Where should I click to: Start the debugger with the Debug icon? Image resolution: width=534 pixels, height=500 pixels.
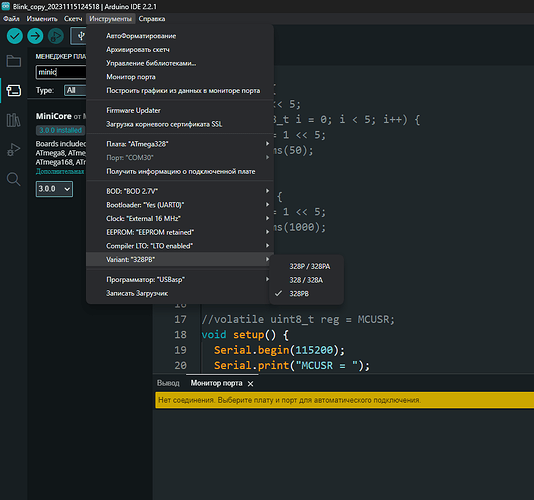[x=56, y=36]
